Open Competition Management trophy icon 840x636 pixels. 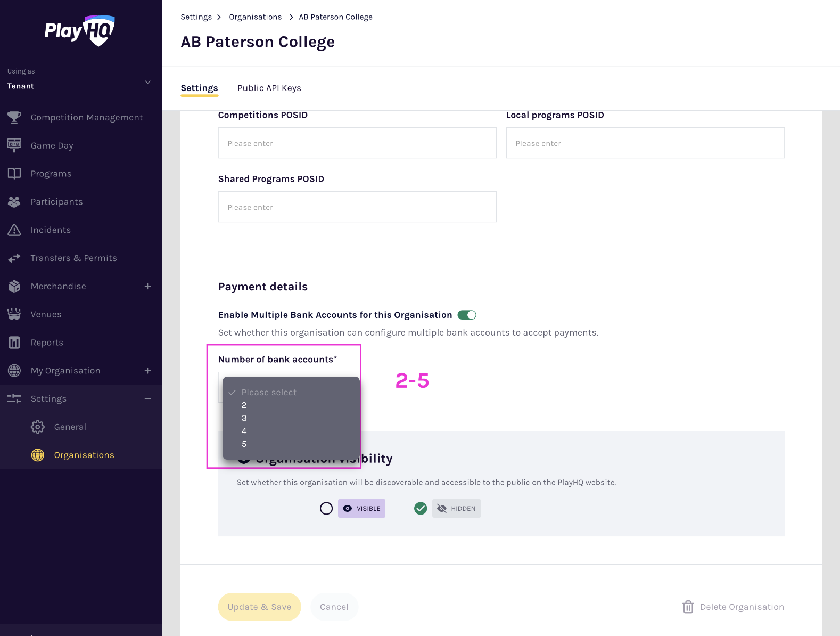tap(14, 118)
